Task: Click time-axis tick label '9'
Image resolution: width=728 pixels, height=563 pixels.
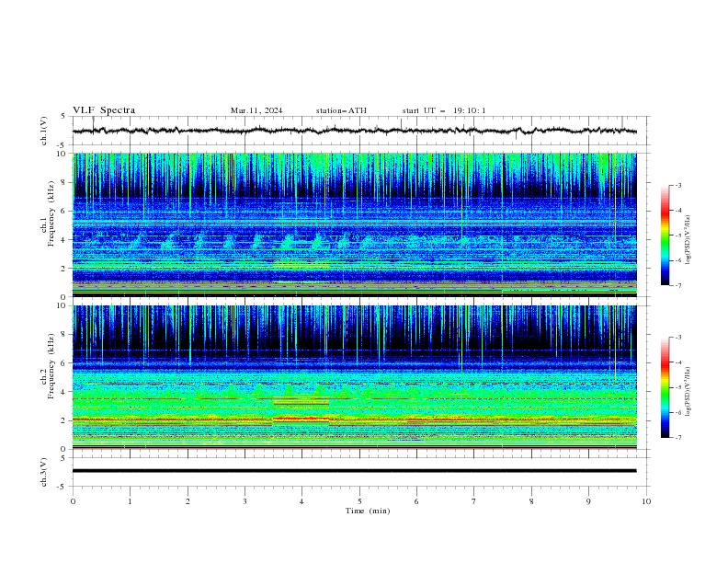Action: coord(588,501)
